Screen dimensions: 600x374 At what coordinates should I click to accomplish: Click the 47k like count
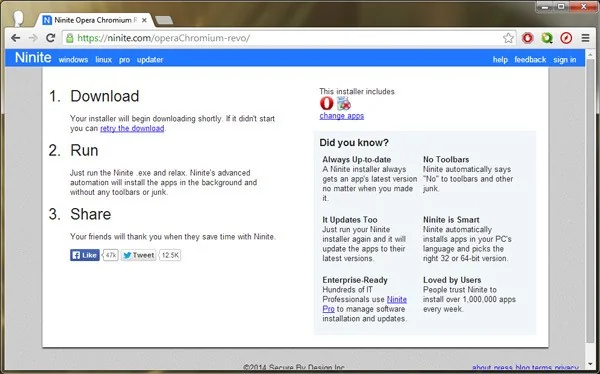(x=111, y=255)
